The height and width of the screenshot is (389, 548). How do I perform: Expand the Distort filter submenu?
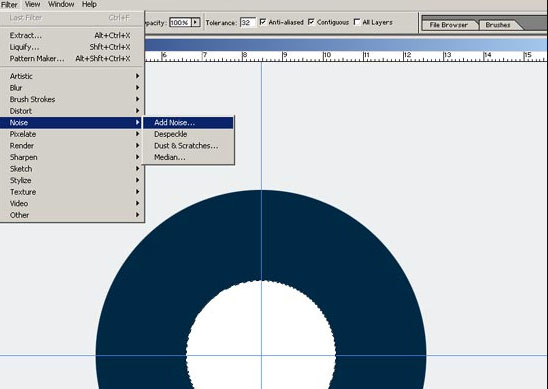pyautogui.click(x=72, y=111)
